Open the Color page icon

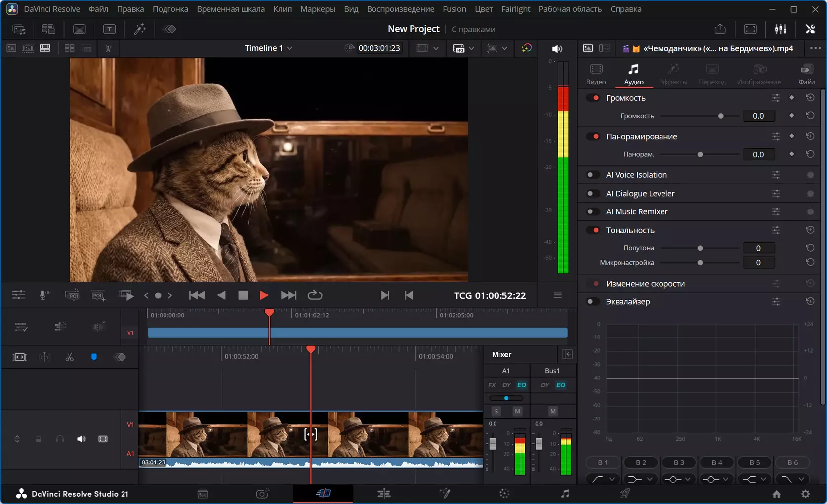(504, 493)
